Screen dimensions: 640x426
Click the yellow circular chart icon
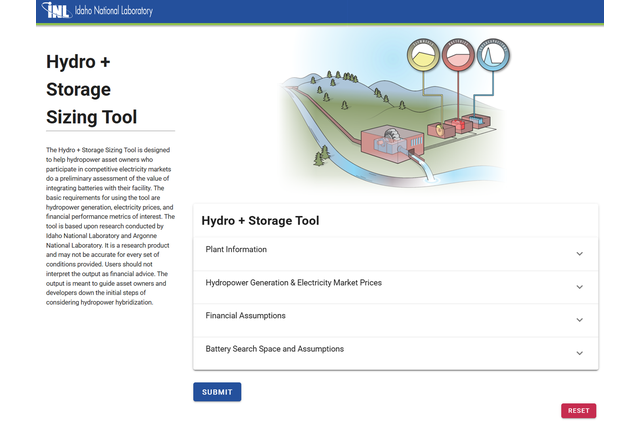coord(423,55)
